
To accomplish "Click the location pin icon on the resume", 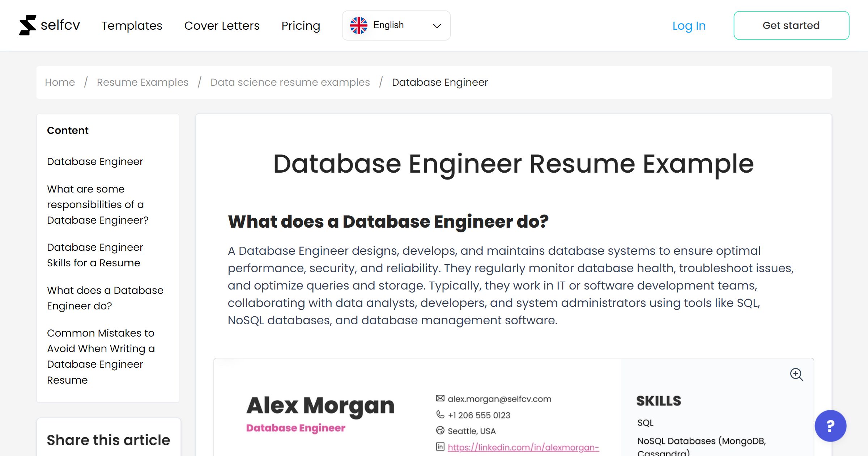I will click(x=440, y=431).
